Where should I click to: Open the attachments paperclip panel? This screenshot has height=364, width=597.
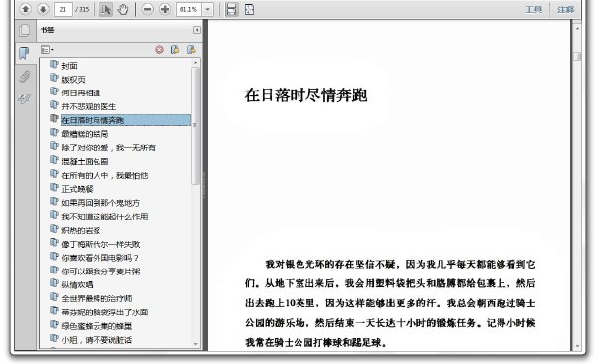point(24,76)
